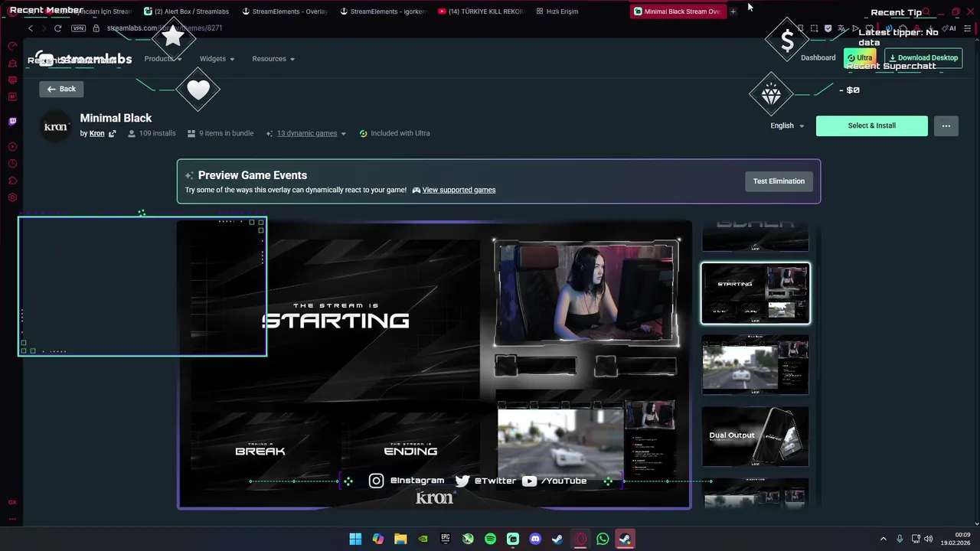Open new browser tab with plus button
The width and height of the screenshot is (980, 551).
(733, 11)
